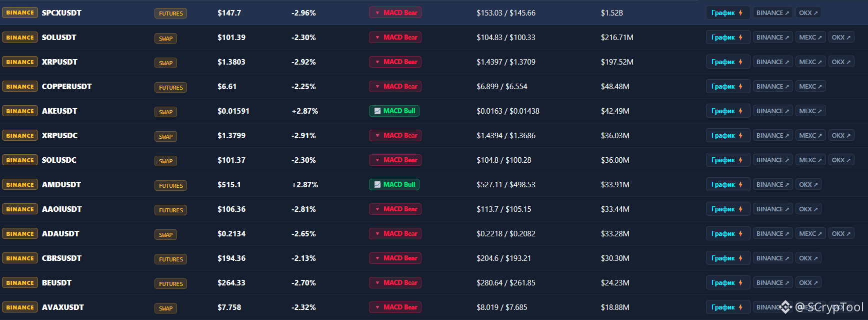Click the MACD Bear badge for SOLUSDT
This screenshot has height=320, width=868.
tap(395, 37)
